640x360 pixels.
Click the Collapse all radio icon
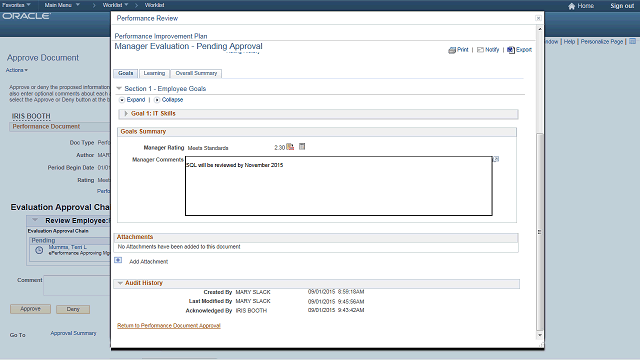[x=157, y=100]
